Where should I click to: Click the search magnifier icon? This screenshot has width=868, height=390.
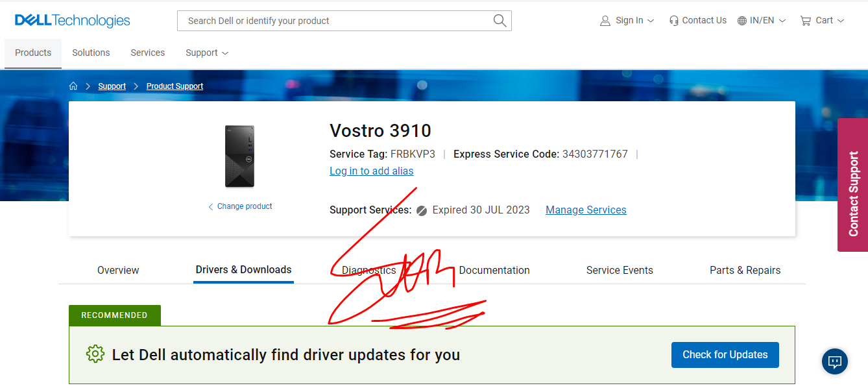point(500,21)
